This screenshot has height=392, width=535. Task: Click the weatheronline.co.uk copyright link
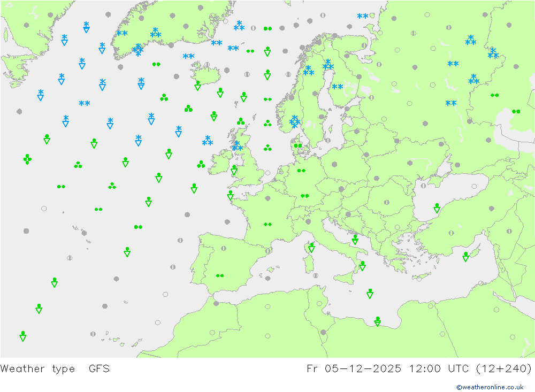pyautogui.click(x=490, y=387)
